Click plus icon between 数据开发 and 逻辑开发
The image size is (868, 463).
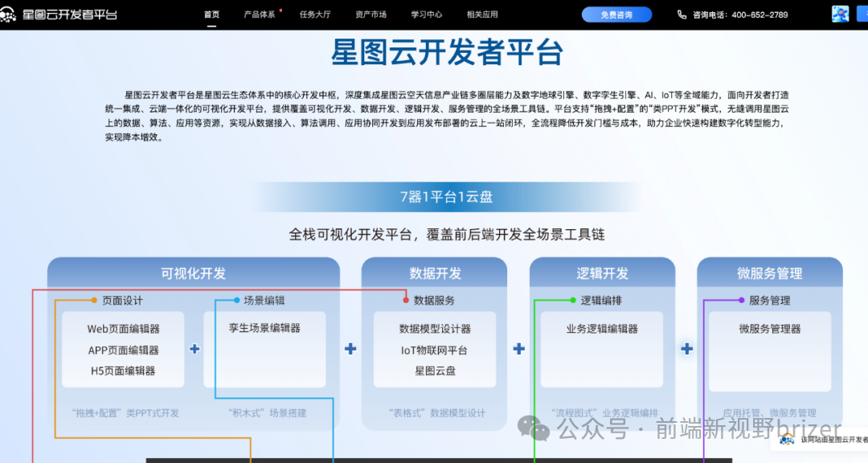coord(518,349)
